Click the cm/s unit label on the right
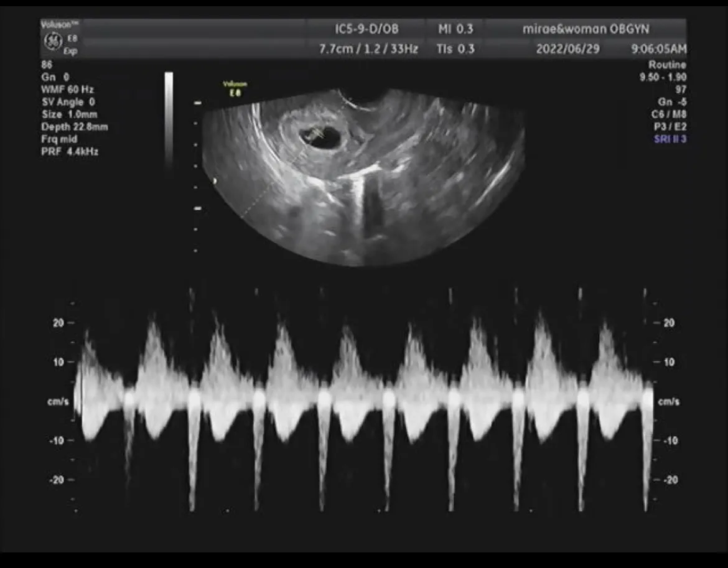 pyautogui.click(x=668, y=401)
